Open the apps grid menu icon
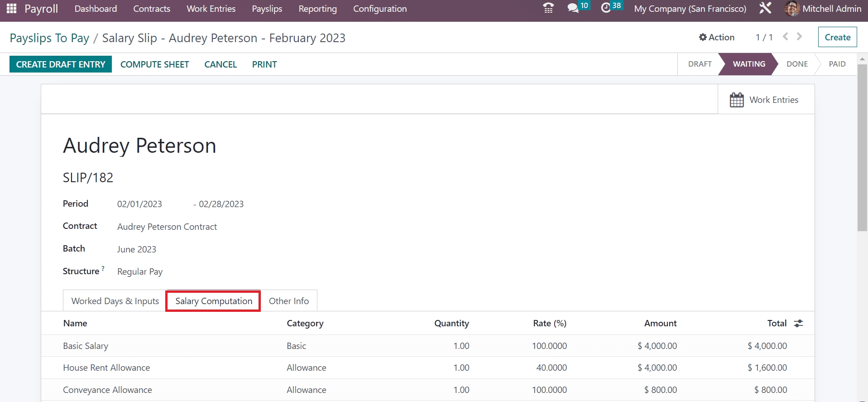 (12, 9)
